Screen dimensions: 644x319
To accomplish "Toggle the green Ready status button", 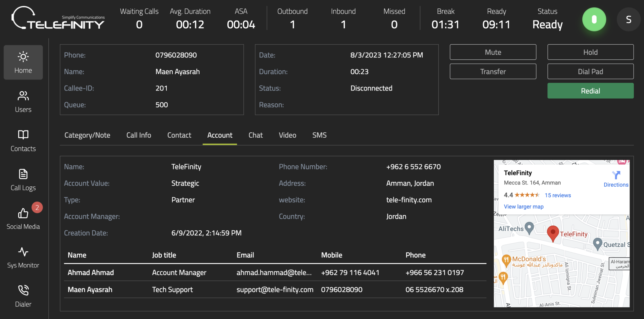I will coord(594,19).
